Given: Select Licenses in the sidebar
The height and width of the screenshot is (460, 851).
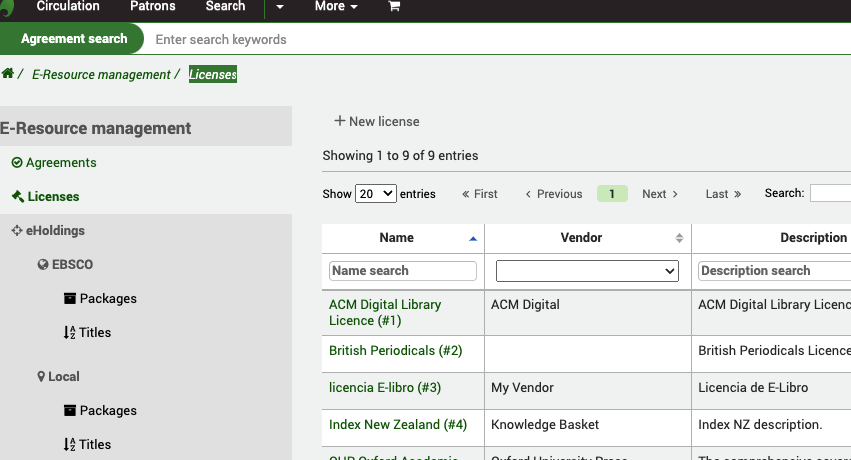Looking at the screenshot, I should (52, 197).
